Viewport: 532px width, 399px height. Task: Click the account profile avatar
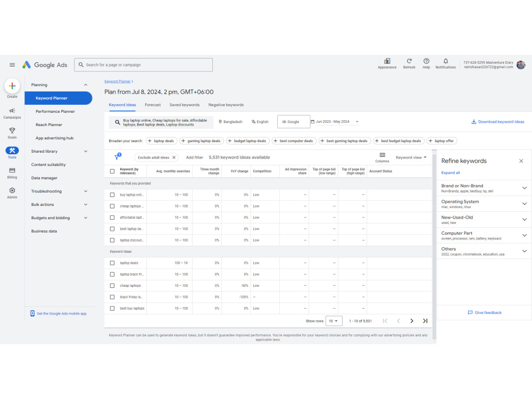tap(521, 64)
